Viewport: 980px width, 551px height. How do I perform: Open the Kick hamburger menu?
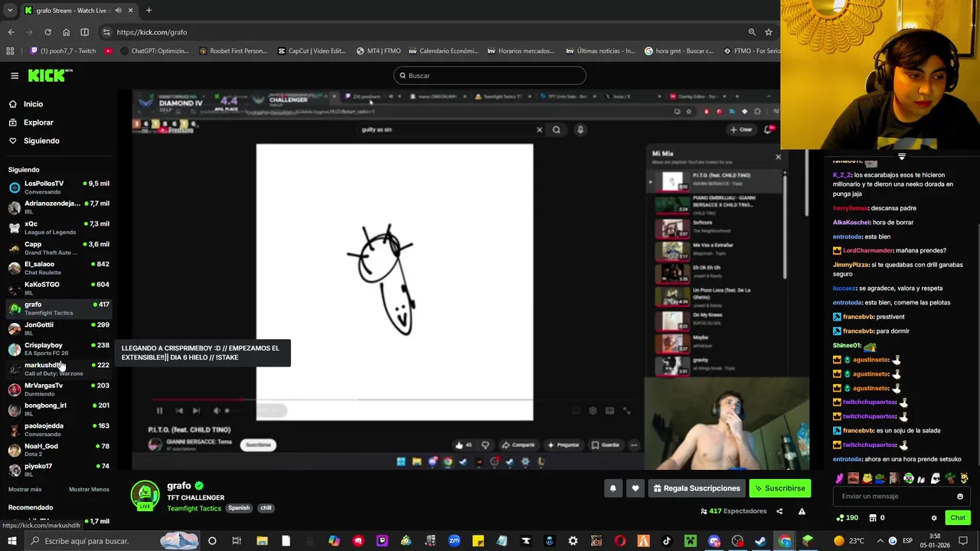(15, 76)
